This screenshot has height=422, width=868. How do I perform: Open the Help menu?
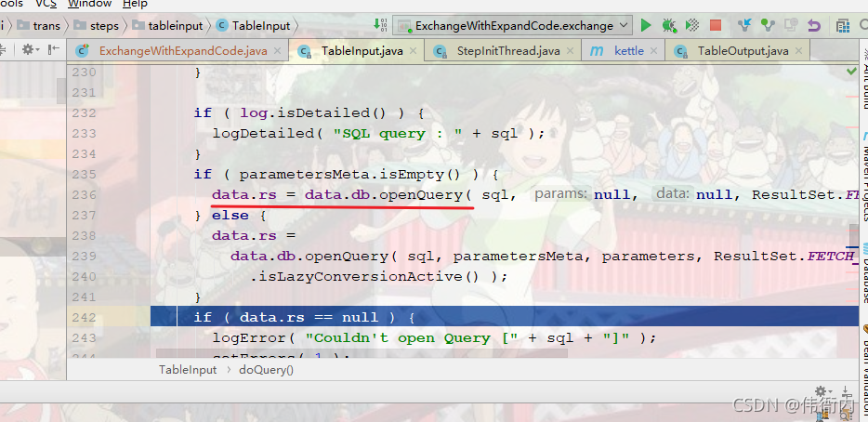(x=135, y=4)
